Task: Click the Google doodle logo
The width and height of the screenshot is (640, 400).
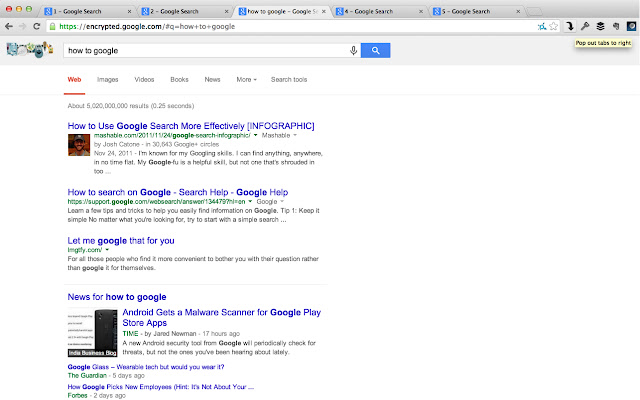Action: tap(30, 49)
